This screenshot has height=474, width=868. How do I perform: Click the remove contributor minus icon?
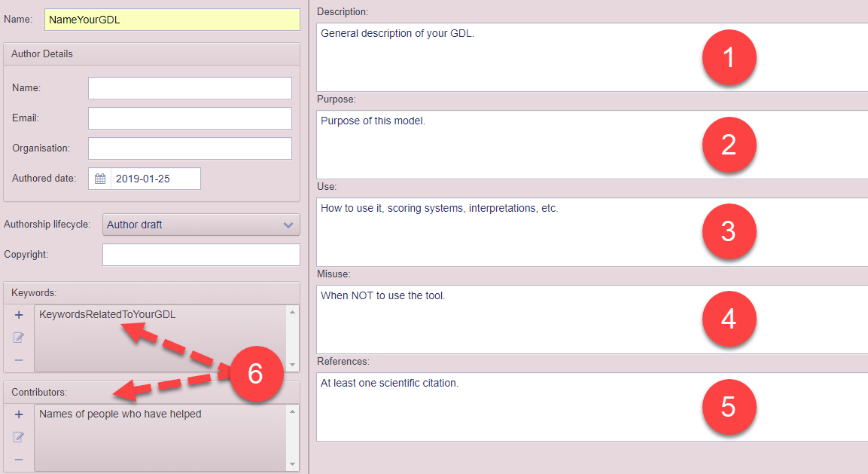click(x=19, y=460)
